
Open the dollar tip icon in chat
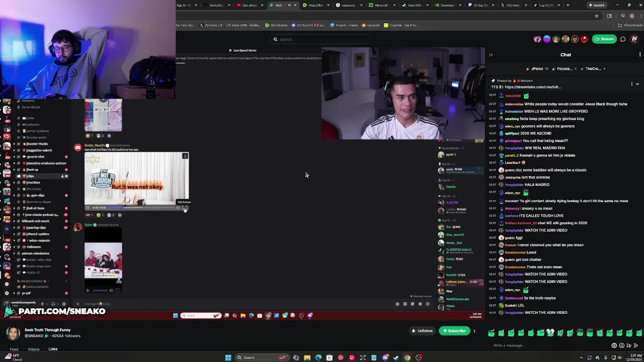(x=614, y=345)
